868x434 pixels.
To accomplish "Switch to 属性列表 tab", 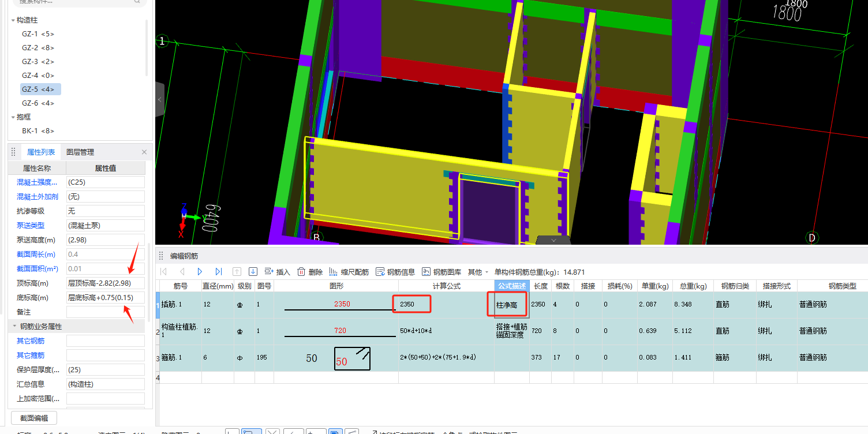I will tap(41, 152).
